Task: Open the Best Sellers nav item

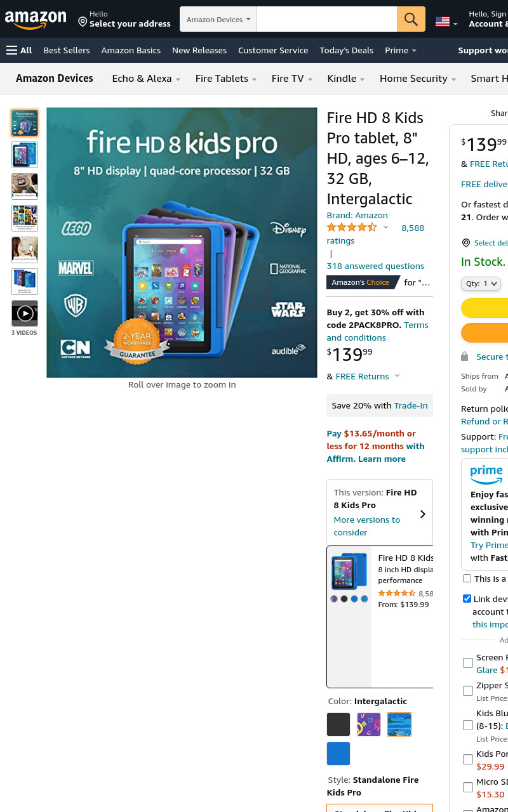Action: 67,50
